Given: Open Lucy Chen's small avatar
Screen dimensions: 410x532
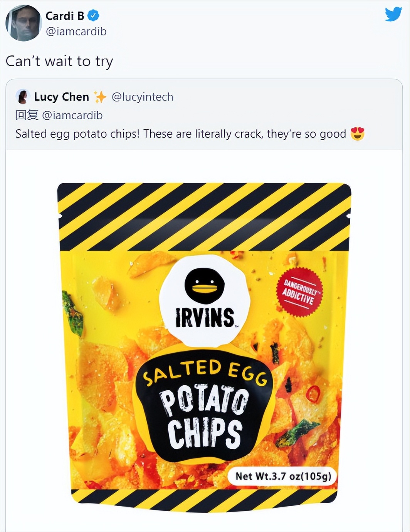Looking at the screenshot, I should click(x=23, y=97).
